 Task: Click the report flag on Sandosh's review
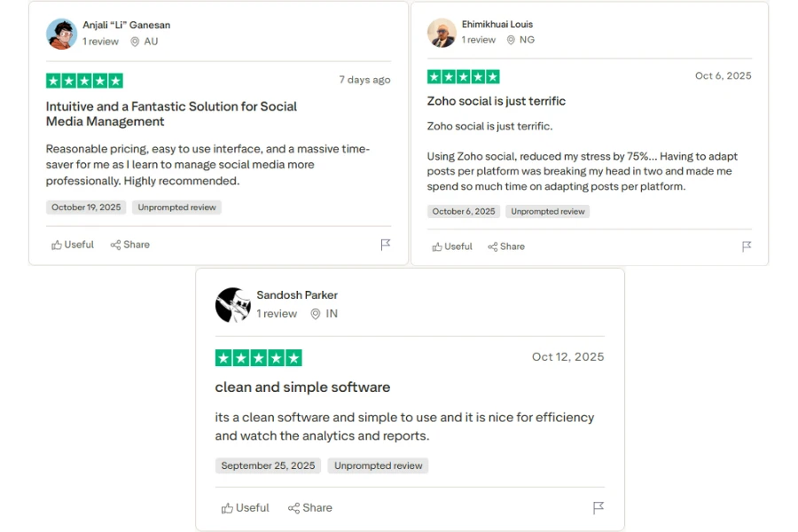coord(598,508)
